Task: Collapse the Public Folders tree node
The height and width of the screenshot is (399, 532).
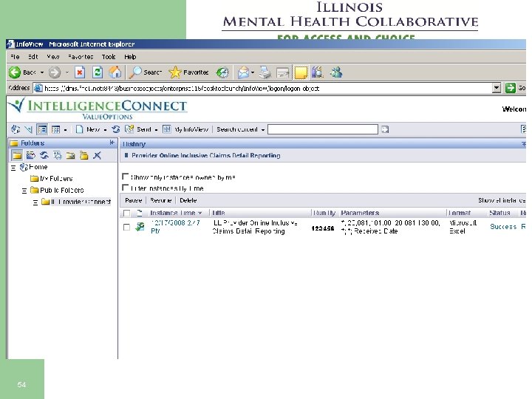Action: click(x=24, y=191)
